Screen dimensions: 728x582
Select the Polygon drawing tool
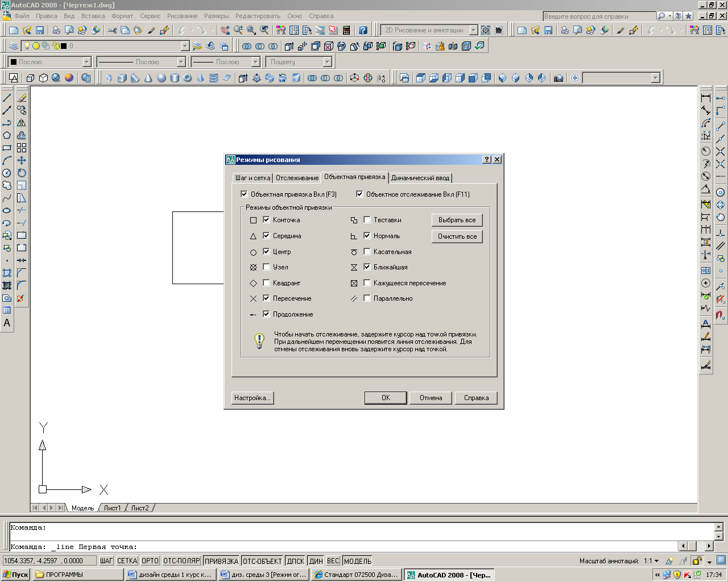pos(7,135)
